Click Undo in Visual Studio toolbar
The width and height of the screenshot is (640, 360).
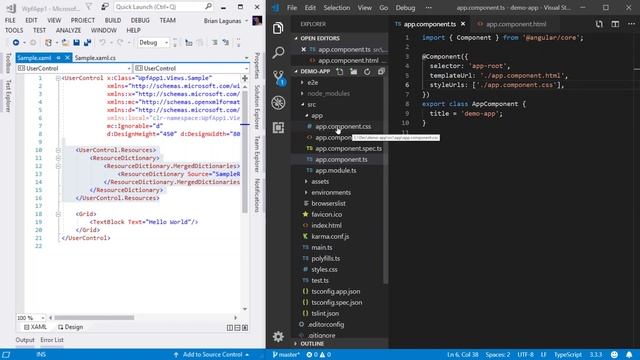tap(102, 42)
